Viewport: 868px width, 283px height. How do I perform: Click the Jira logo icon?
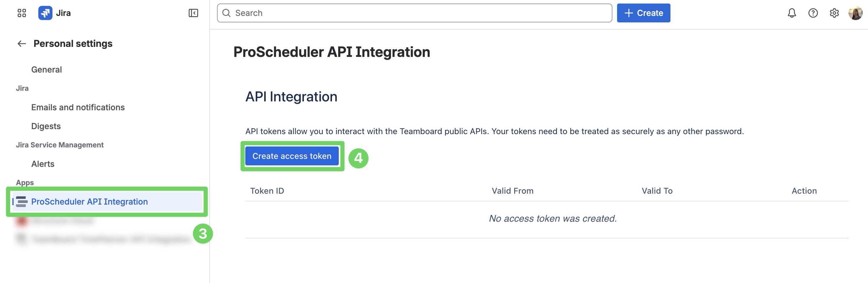click(x=45, y=13)
